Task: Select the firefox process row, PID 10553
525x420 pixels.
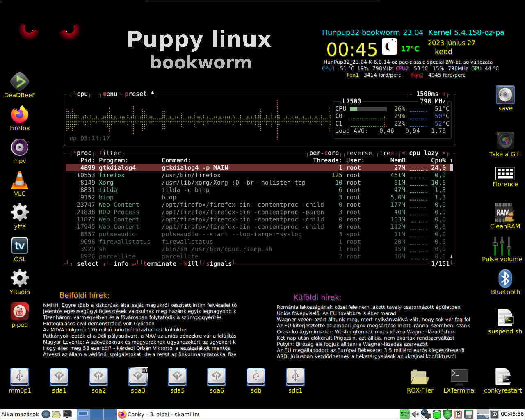Action: [x=258, y=175]
